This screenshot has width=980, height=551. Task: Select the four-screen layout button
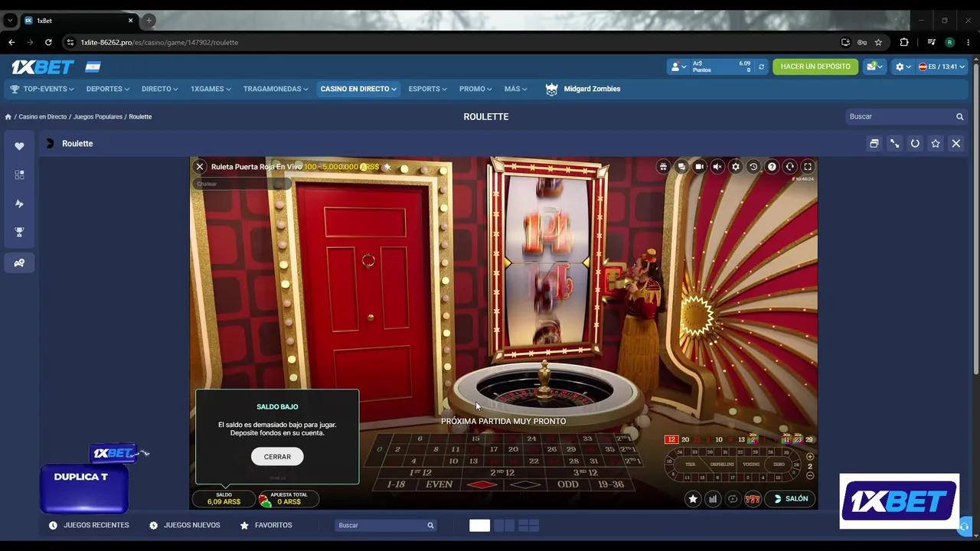(x=529, y=526)
